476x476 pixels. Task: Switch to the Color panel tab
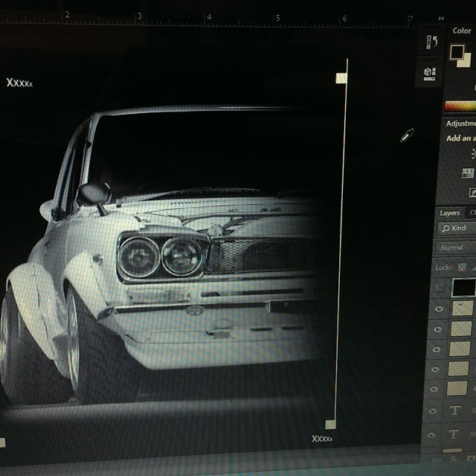click(x=462, y=30)
